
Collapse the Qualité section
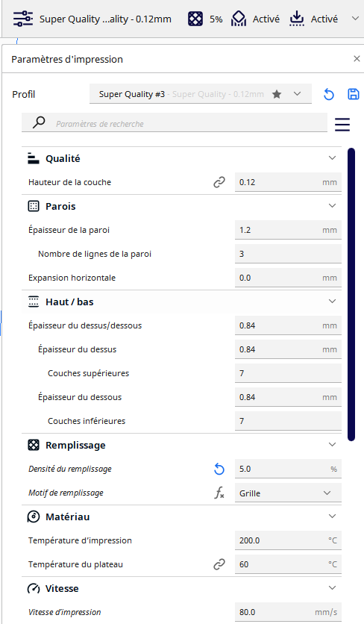(x=332, y=158)
